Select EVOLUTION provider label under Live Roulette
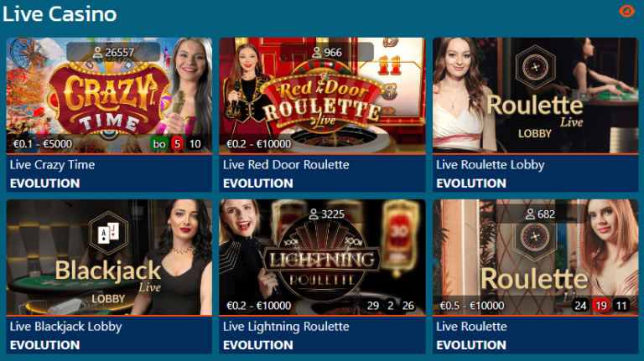This screenshot has height=361, width=644. pyautogui.click(x=471, y=345)
